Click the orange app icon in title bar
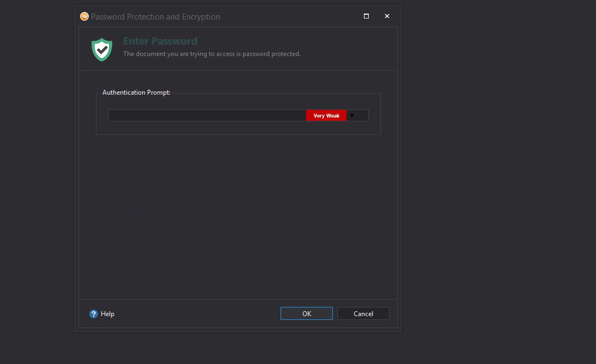 coord(84,16)
